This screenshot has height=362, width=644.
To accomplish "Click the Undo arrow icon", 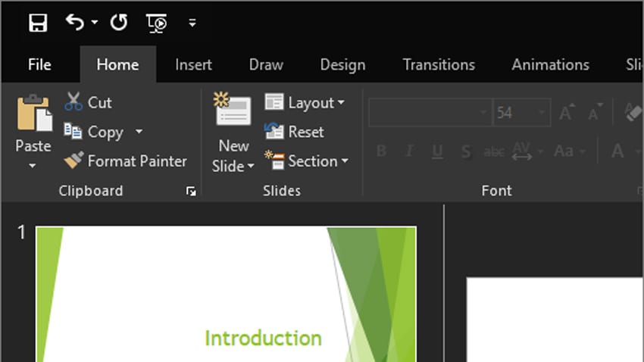I will click(x=75, y=22).
